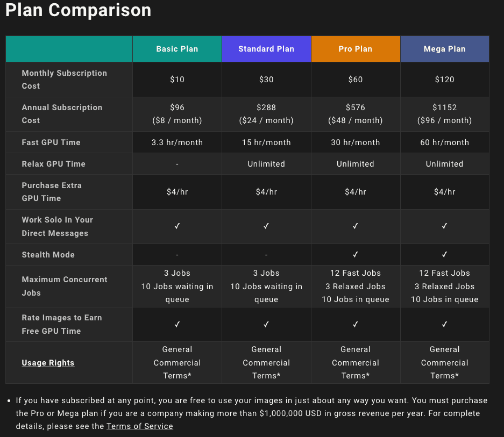
Task: Click Pro Plan's Stealth Mode checkmark
Action: pos(356,255)
